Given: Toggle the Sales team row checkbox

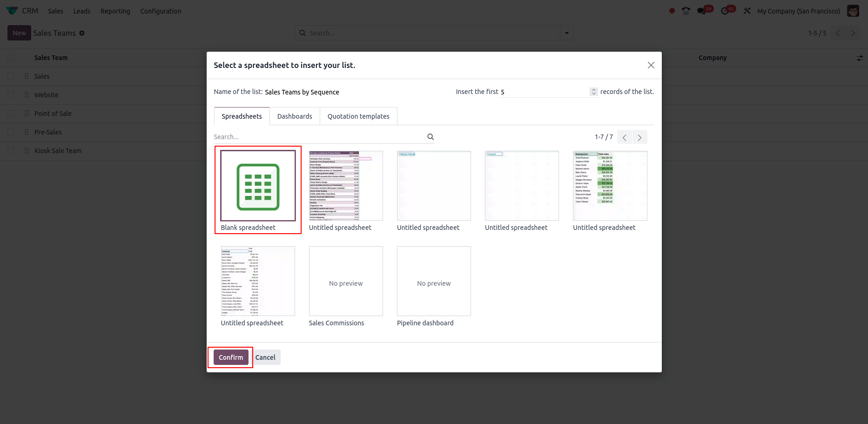Looking at the screenshot, I should 11,76.
